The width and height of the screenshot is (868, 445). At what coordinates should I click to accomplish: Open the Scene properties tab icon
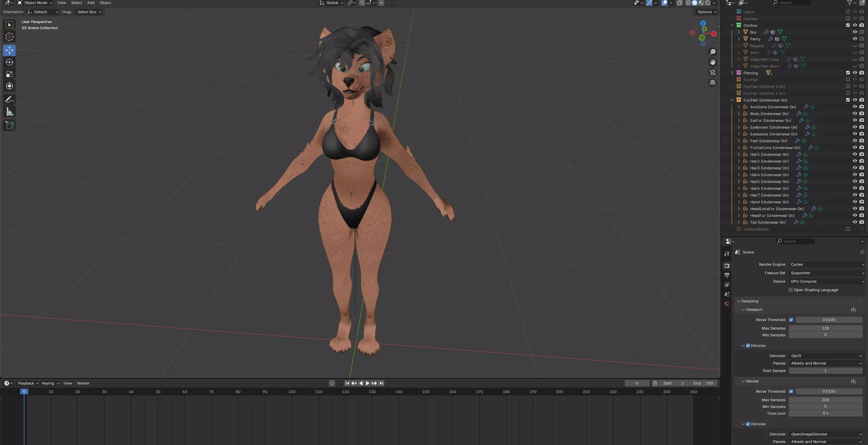[x=727, y=294]
